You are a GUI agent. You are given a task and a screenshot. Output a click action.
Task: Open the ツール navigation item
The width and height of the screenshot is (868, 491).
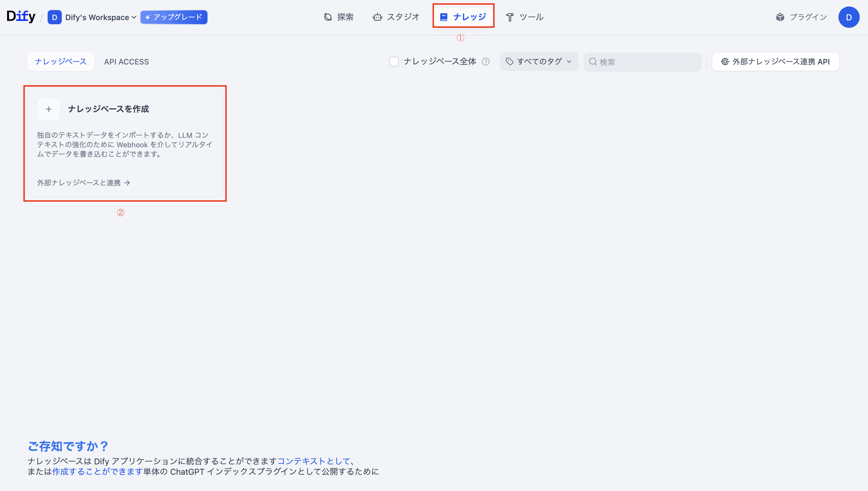click(x=525, y=17)
